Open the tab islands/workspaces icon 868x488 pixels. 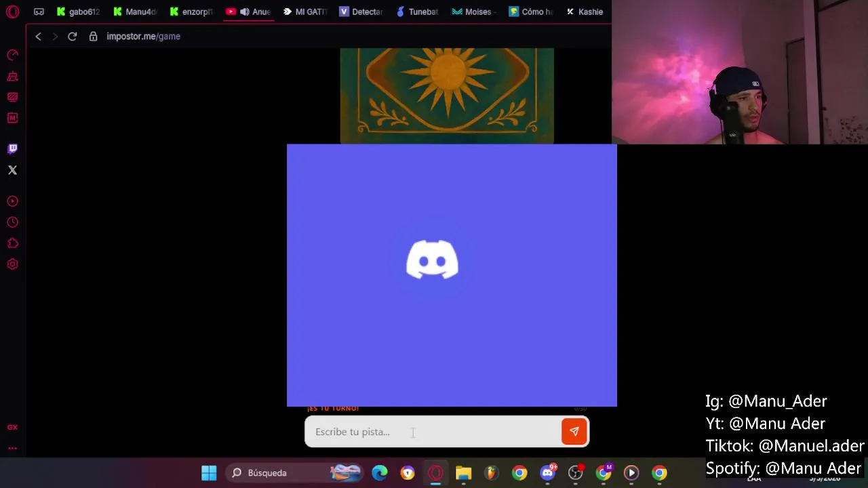click(39, 12)
